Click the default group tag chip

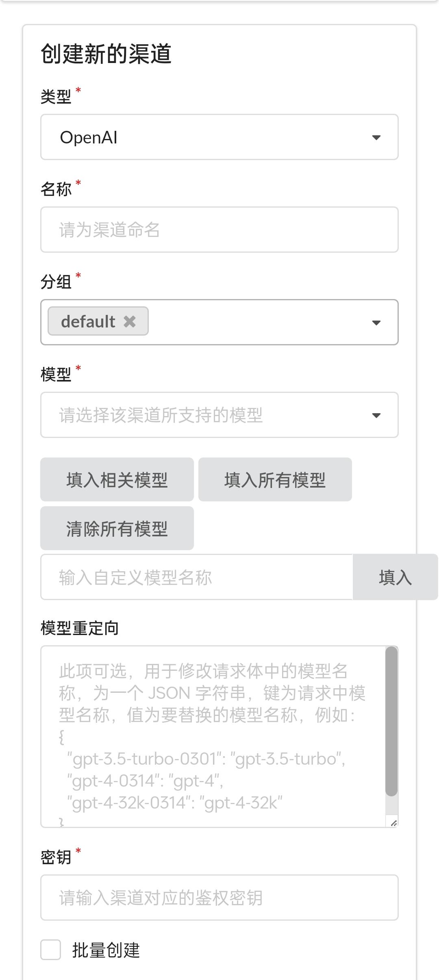(88, 321)
